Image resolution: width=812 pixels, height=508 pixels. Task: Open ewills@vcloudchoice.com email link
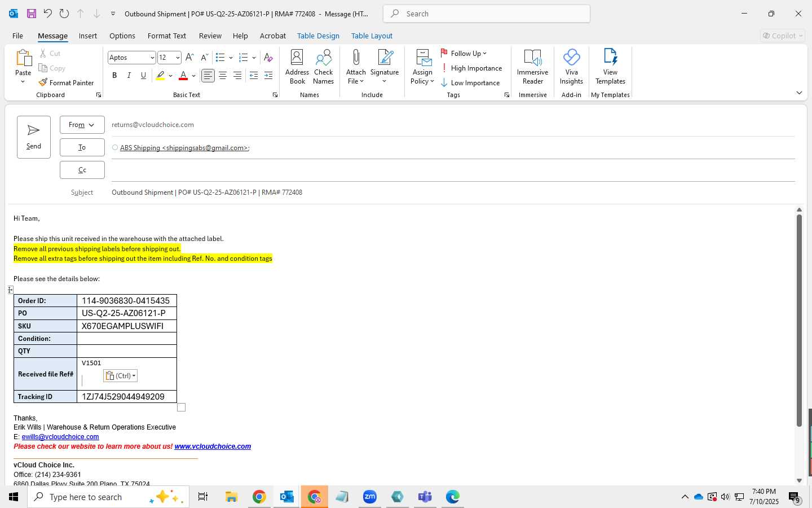pyautogui.click(x=60, y=437)
